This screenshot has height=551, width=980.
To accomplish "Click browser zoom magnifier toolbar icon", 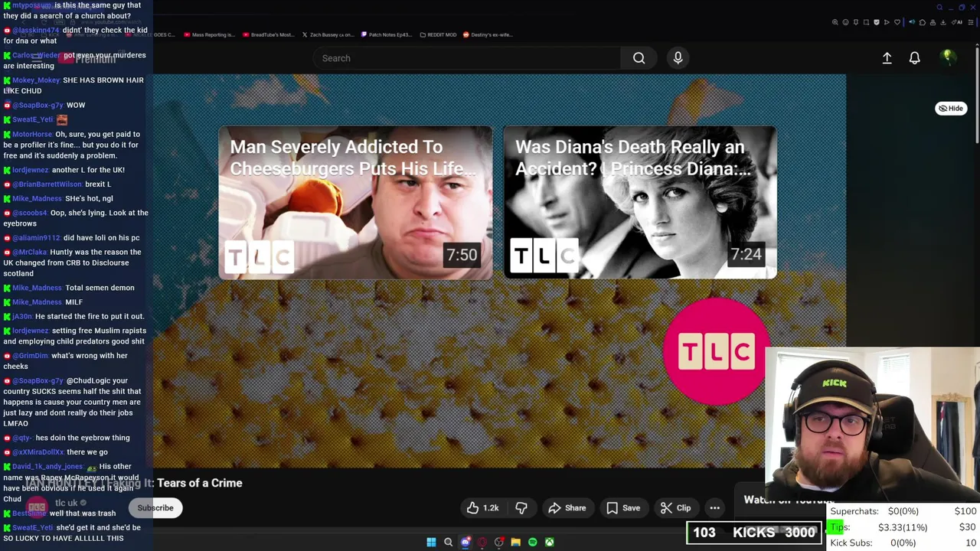I will (x=835, y=22).
